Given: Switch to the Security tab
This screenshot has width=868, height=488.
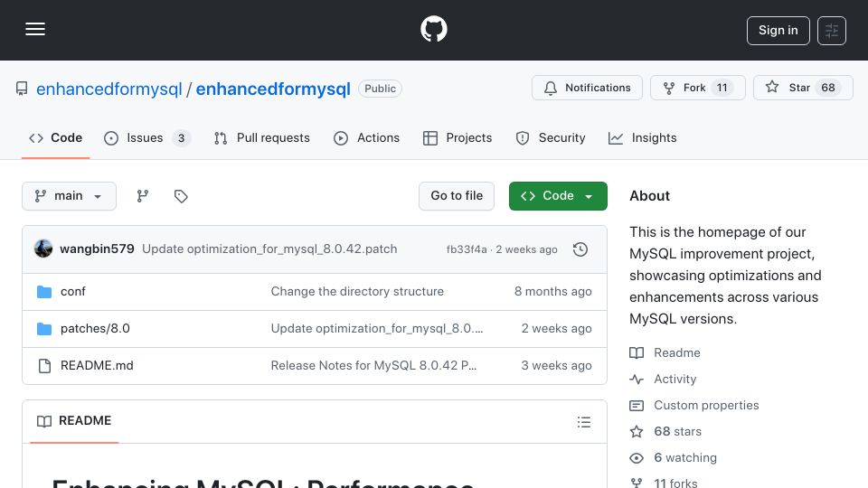Looking at the screenshot, I should point(551,137).
